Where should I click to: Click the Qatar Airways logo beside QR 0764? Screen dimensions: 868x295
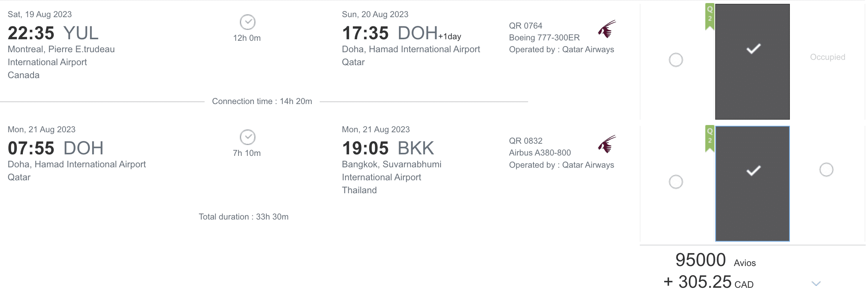(x=607, y=29)
